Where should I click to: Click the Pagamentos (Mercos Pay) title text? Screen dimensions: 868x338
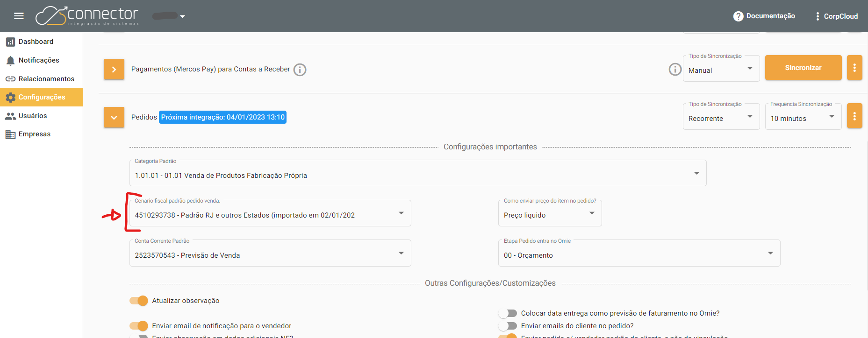coord(211,69)
